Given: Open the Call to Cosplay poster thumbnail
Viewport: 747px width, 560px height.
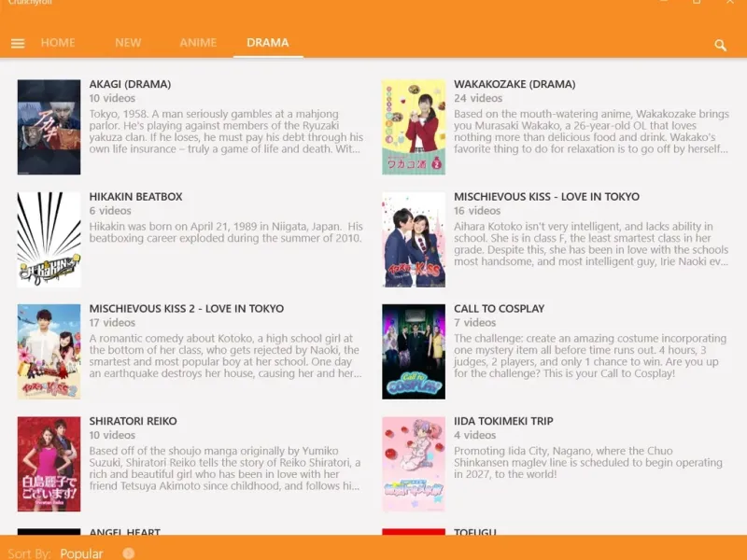Looking at the screenshot, I should [414, 352].
